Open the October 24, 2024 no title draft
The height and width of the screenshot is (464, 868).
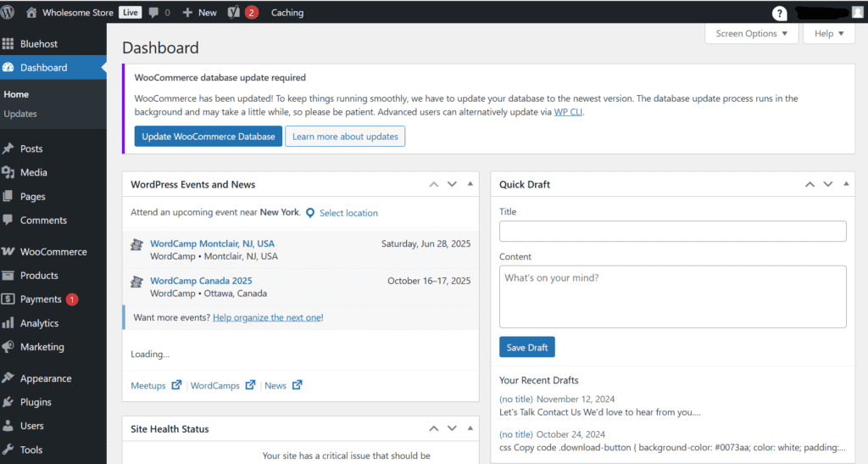click(516, 434)
